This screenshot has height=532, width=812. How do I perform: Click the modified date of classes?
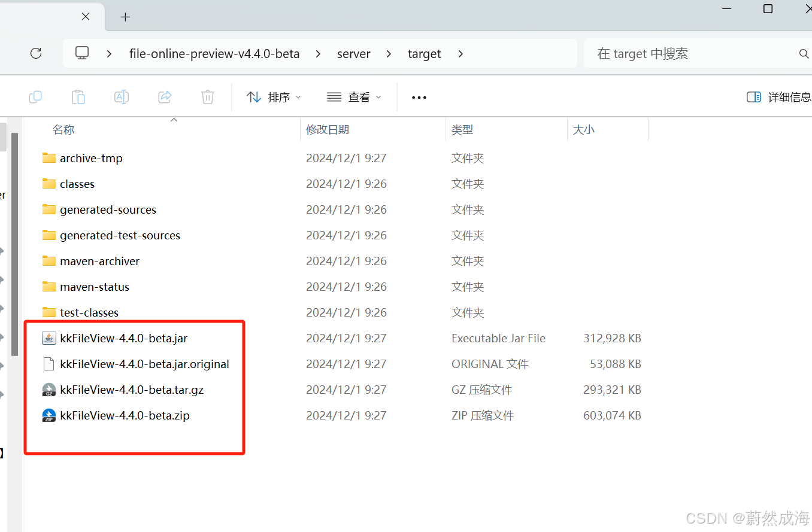click(x=346, y=184)
